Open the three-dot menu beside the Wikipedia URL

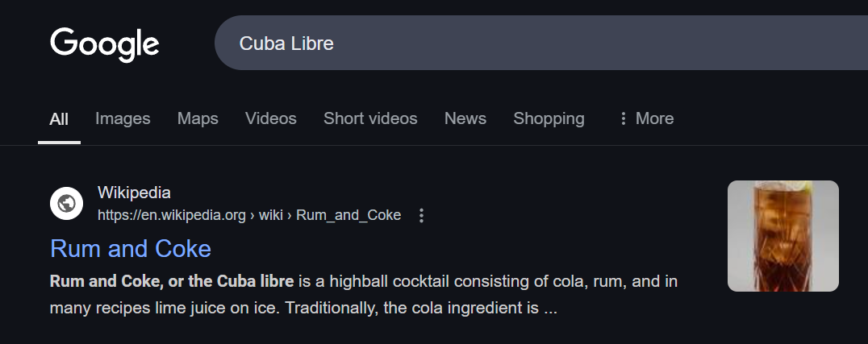421,215
